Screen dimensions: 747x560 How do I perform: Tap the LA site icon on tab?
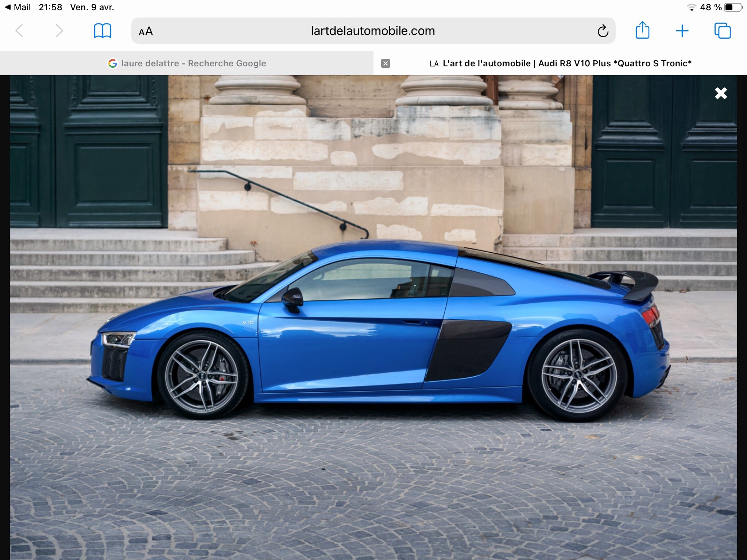(434, 64)
